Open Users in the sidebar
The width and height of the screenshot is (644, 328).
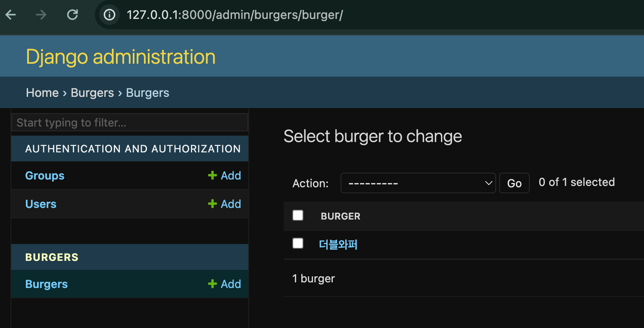click(41, 204)
